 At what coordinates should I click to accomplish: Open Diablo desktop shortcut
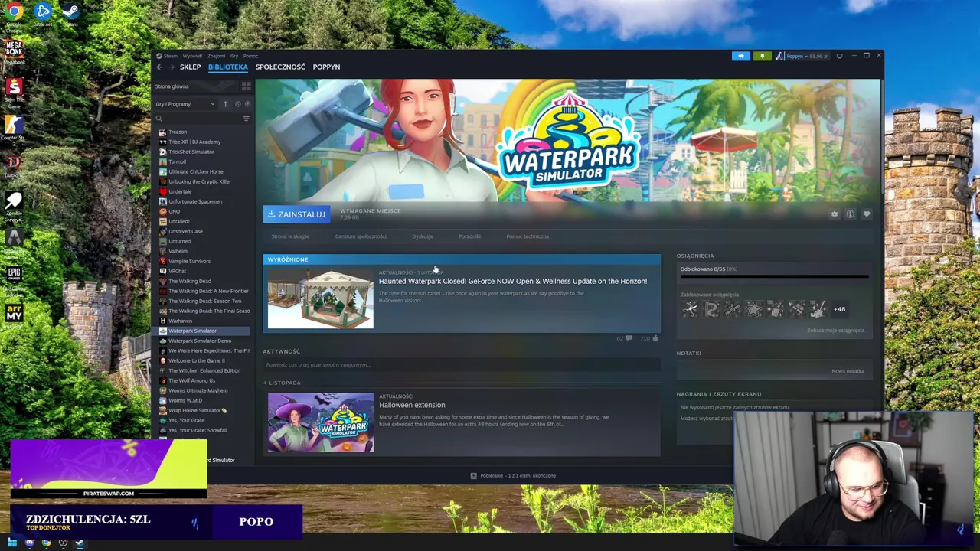[14, 164]
